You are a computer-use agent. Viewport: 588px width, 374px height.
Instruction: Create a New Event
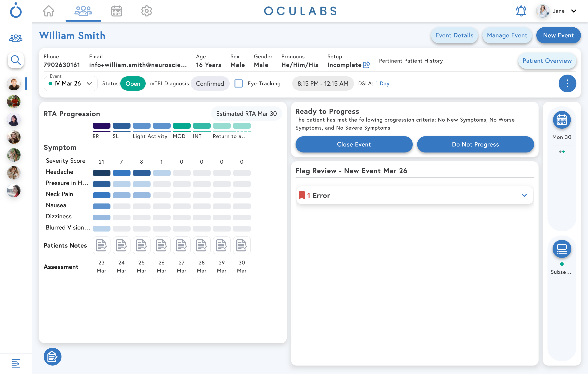558,35
